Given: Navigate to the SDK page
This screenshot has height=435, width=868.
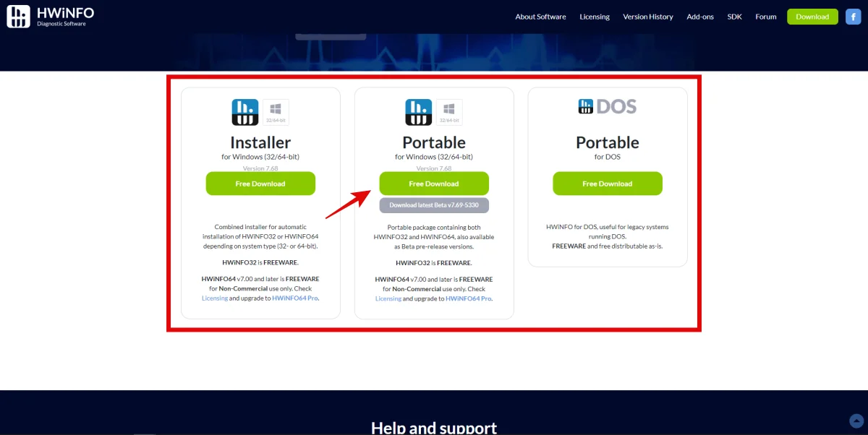Looking at the screenshot, I should click(735, 17).
